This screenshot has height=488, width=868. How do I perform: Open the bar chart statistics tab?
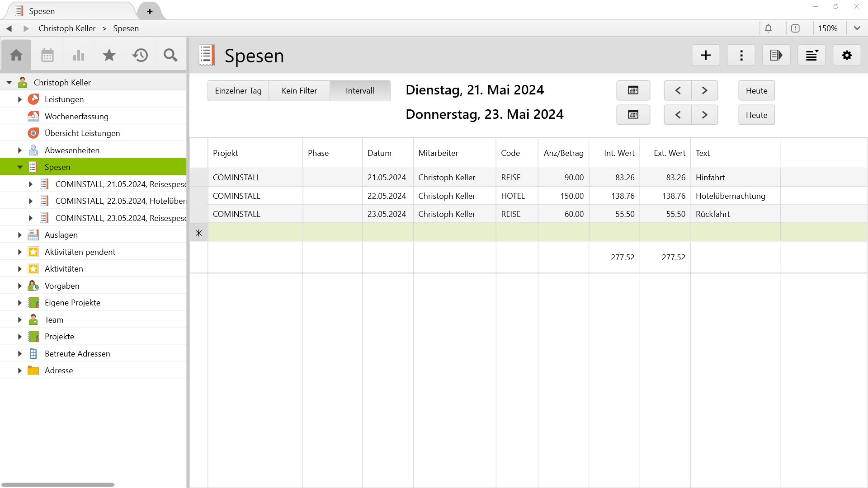point(78,55)
